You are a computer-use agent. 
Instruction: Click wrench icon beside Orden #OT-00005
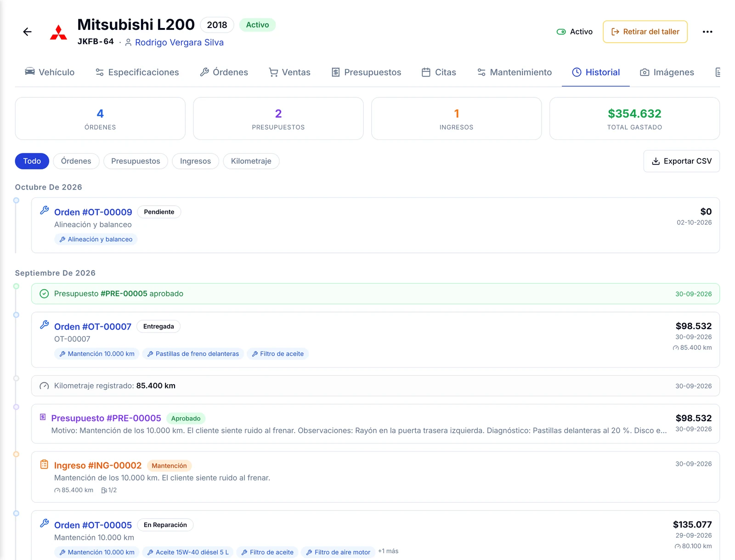44,523
